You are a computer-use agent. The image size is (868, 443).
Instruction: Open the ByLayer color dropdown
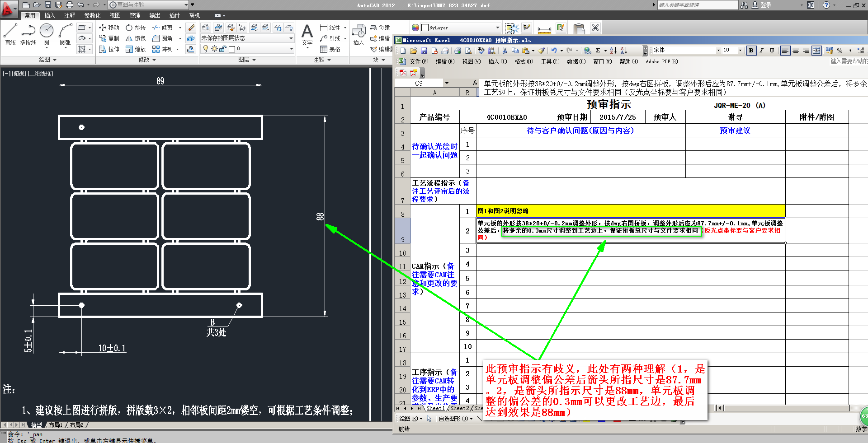pyautogui.click(x=497, y=28)
